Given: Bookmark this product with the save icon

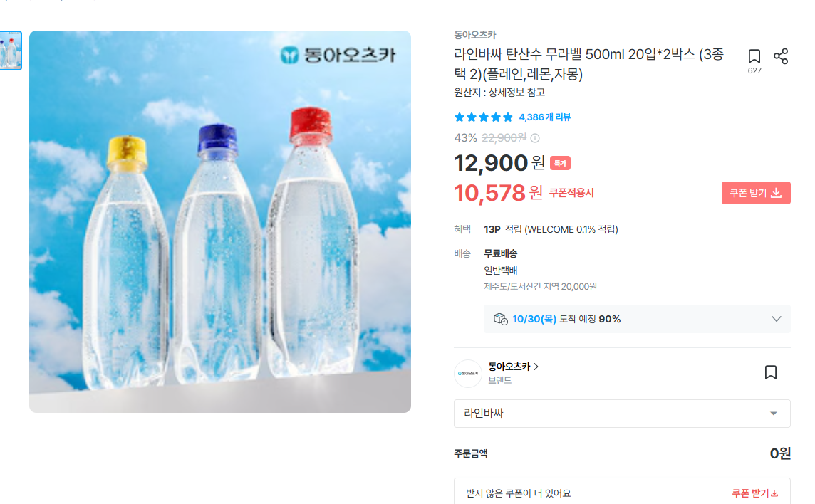Looking at the screenshot, I should (754, 57).
